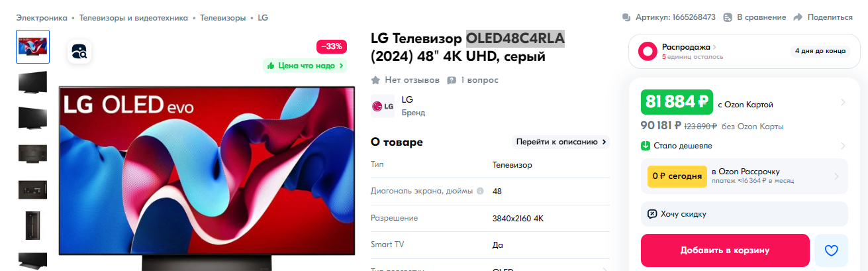Add the TV to favorites with the heart icon

831,250
